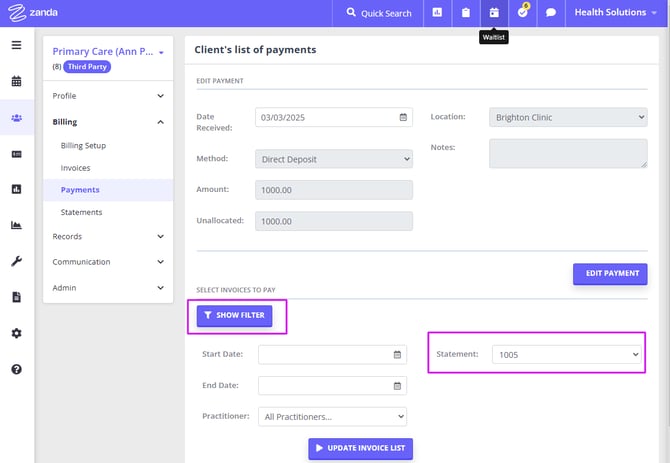Expand the Communication section

click(x=108, y=262)
